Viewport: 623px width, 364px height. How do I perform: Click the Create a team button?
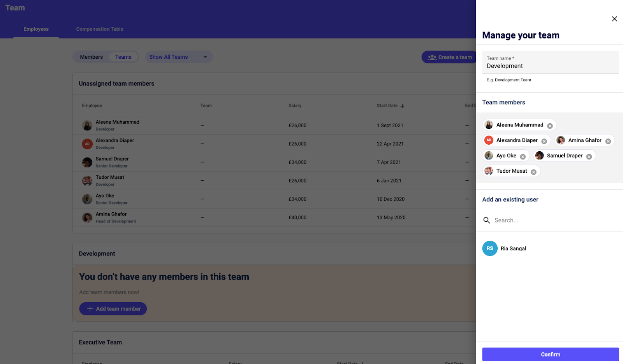tap(449, 58)
